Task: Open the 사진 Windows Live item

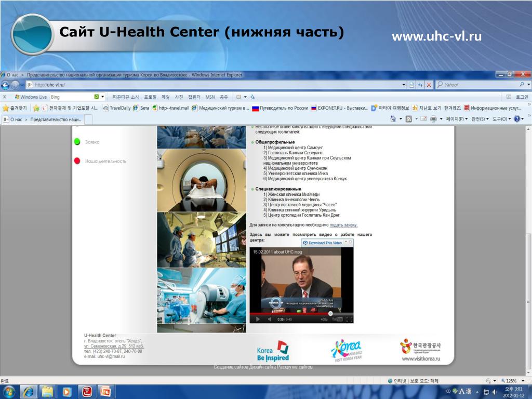Action: [179, 97]
